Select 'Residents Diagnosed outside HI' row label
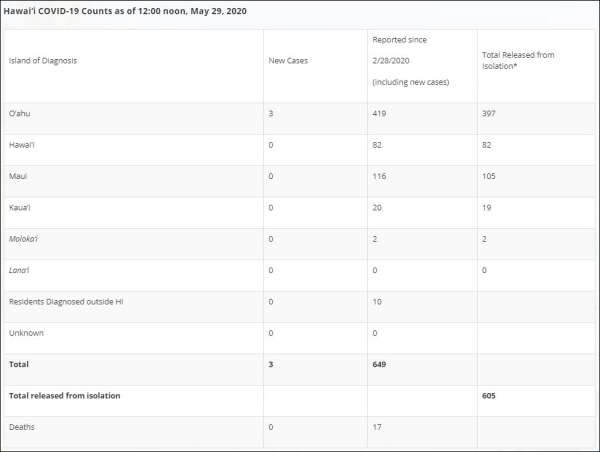This screenshot has height=452, width=600. point(66,302)
